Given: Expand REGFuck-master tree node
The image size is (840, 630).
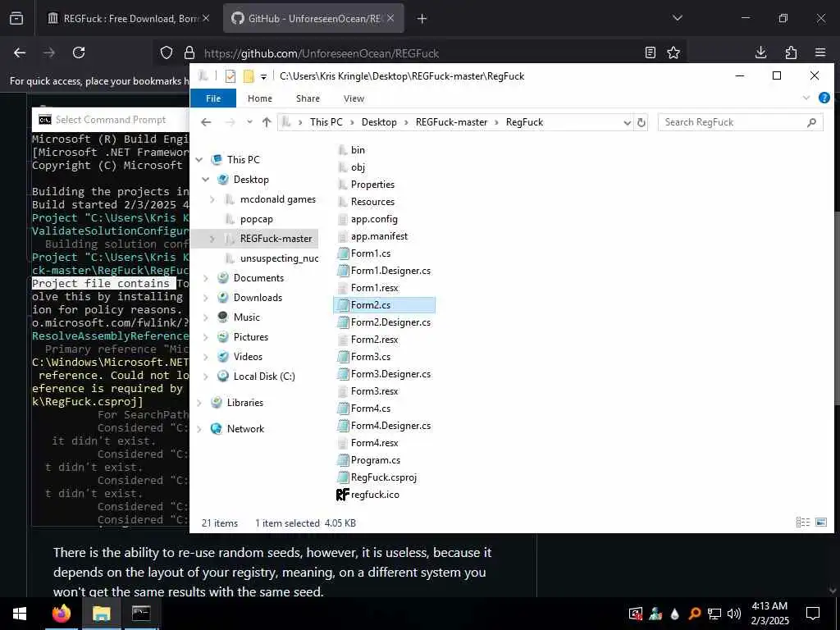Looking at the screenshot, I should tap(212, 239).
